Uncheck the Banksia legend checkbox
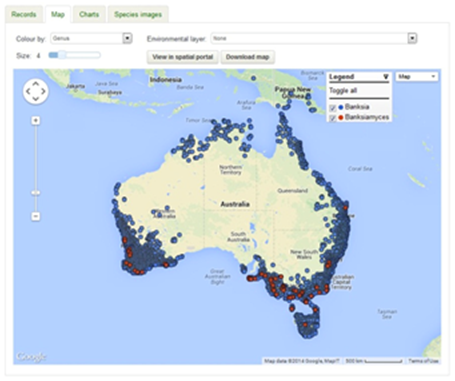The height and width of the screenshot is (381, 455). click(332, 108)
